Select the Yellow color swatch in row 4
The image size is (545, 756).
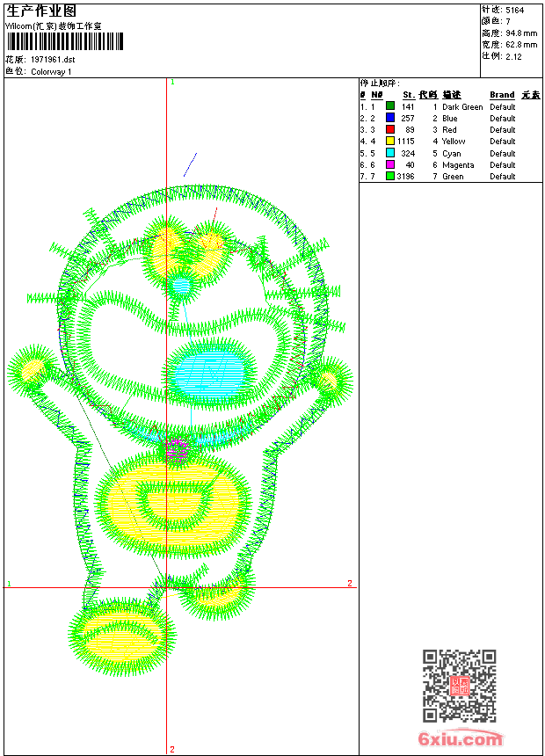(x=390, y=141)
